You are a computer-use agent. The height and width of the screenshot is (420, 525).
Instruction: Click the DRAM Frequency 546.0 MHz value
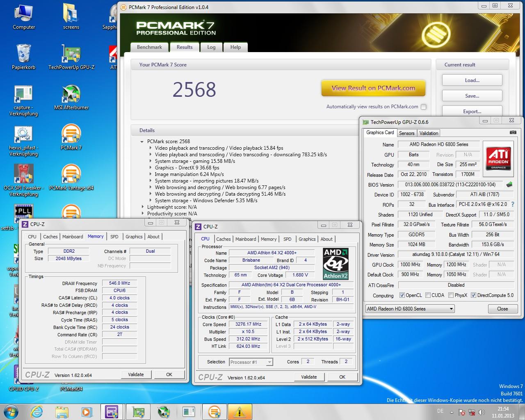[119, 283]
